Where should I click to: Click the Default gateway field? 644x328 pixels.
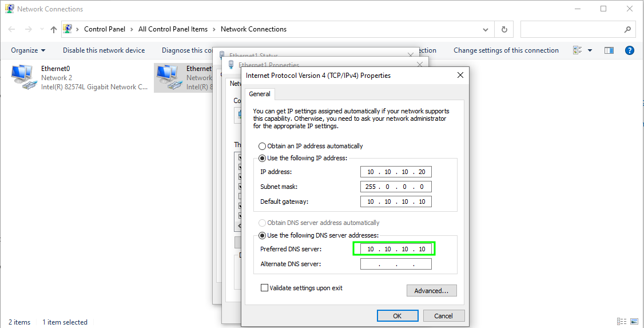click(396, 201)
